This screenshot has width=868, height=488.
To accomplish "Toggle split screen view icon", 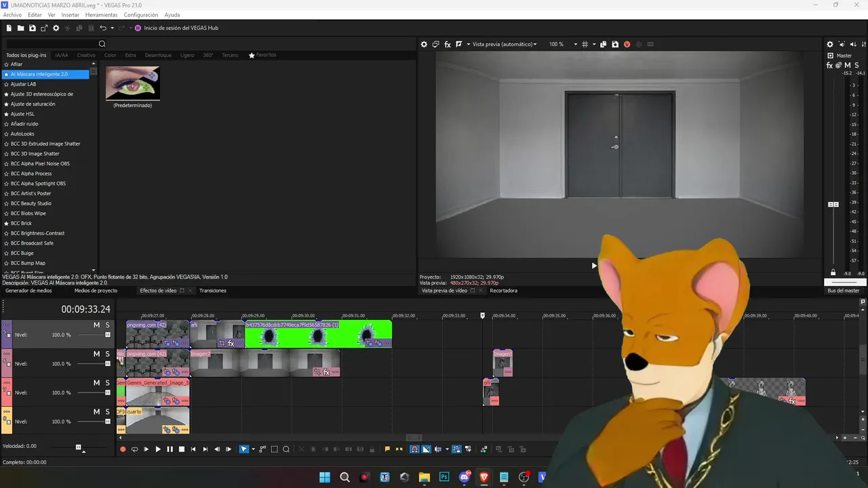I will pyautogui.click(x=459, y=44).
